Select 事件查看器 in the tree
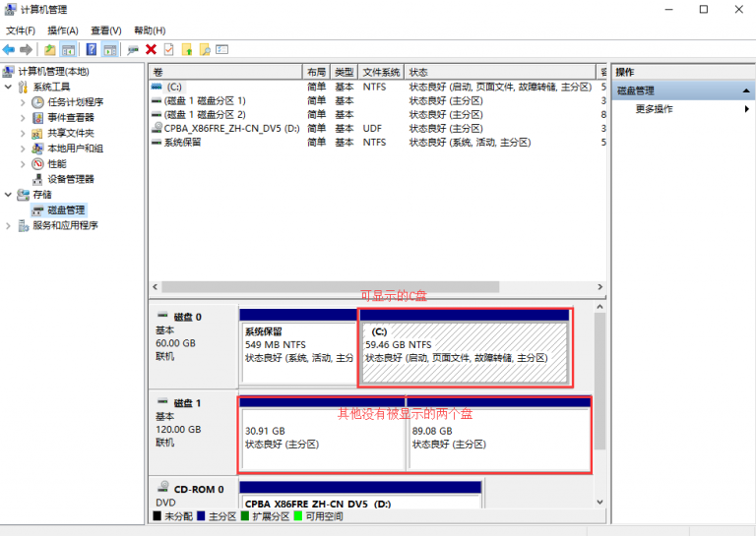 click(x=70, y=117)
